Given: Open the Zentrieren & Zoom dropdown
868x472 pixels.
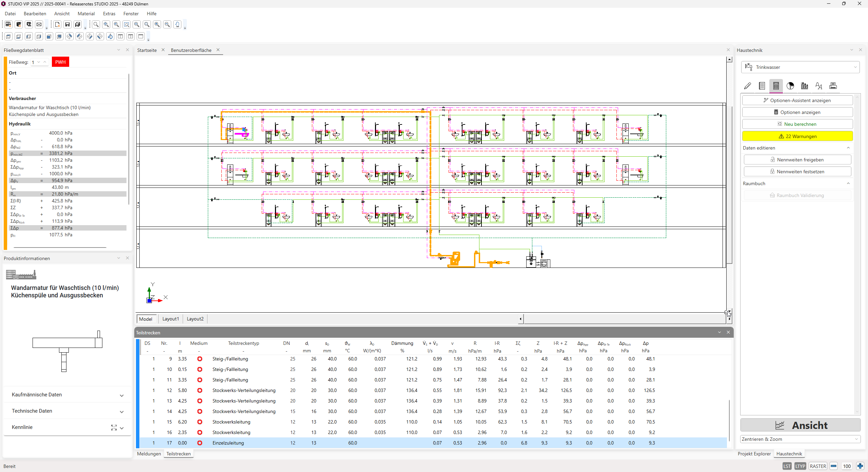Looking at the screenshot, I should point(800,439).
